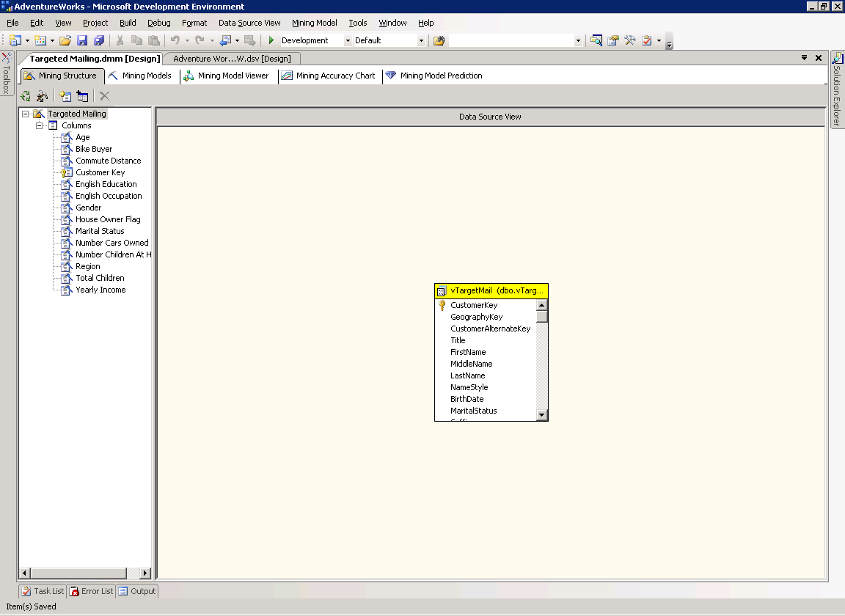The image size is (845, 616).
Task: Select the GeographyKey field in vTargetMail
Action: (476, 317)
